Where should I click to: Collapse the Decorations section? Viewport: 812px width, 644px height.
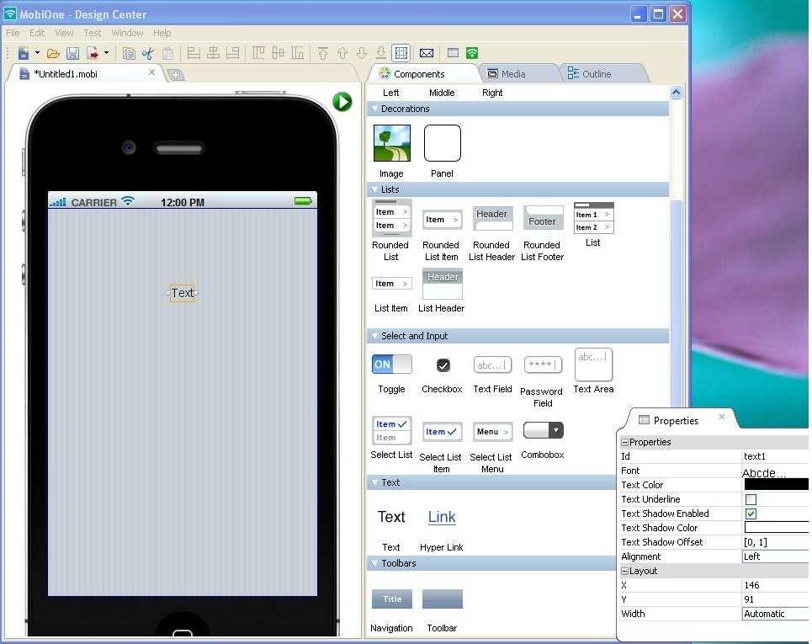tap(375, 109)
